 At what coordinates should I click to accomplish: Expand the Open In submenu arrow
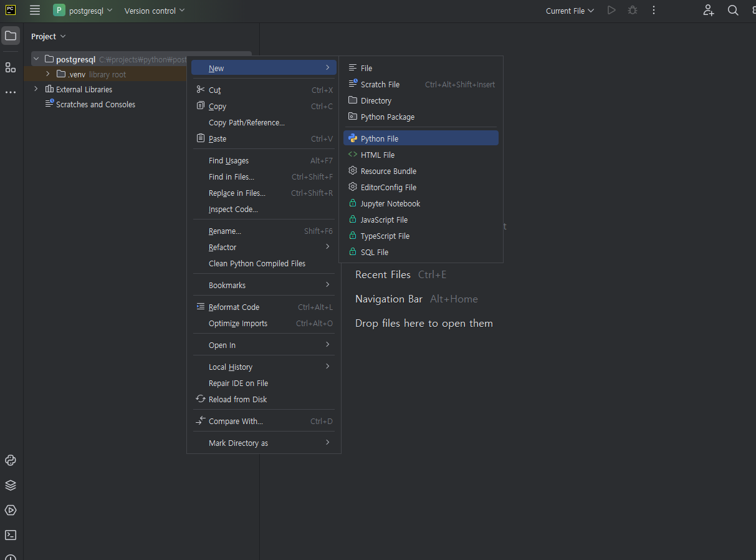point(328,345)
